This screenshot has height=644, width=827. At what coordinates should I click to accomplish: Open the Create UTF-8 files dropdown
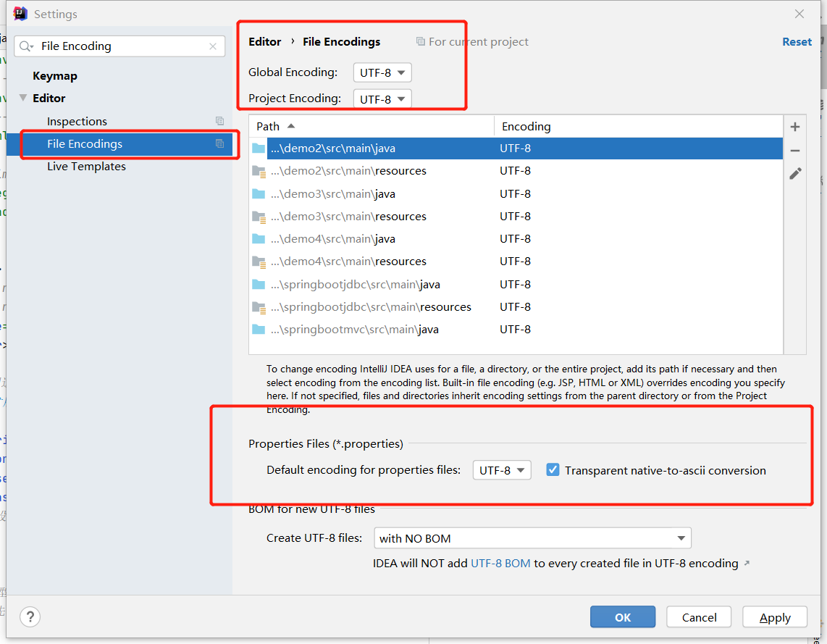click(532, 538)
